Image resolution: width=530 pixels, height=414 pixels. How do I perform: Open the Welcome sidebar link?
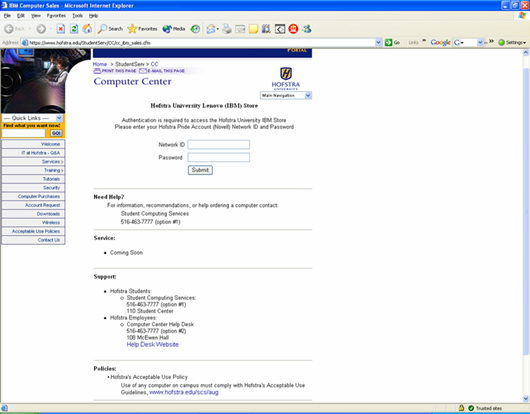pos(33,144)
